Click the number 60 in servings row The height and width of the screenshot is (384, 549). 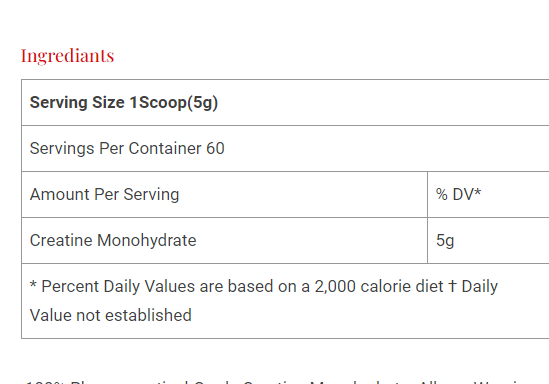215,148
